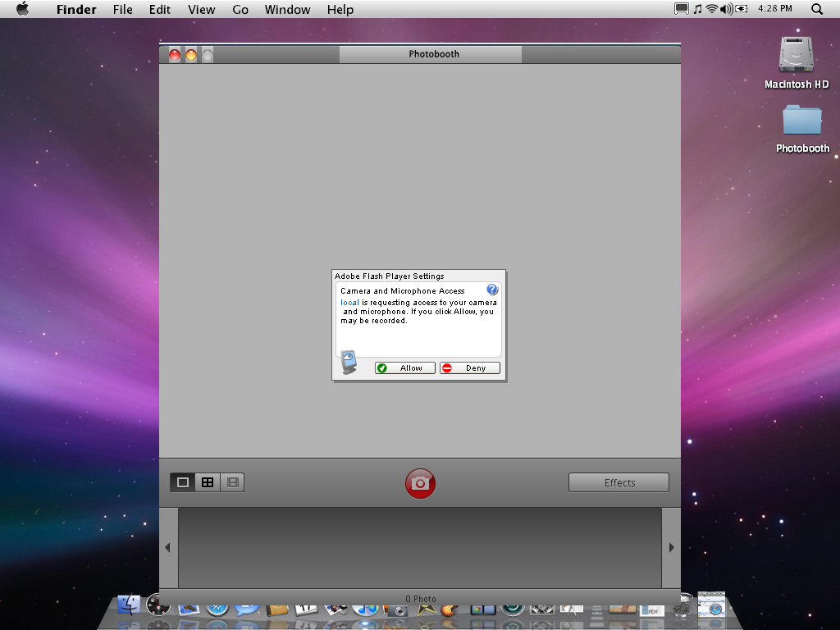Open Finder from the Dock
The width and height of the screenshot is (840, 630).
tap(129, 605)
